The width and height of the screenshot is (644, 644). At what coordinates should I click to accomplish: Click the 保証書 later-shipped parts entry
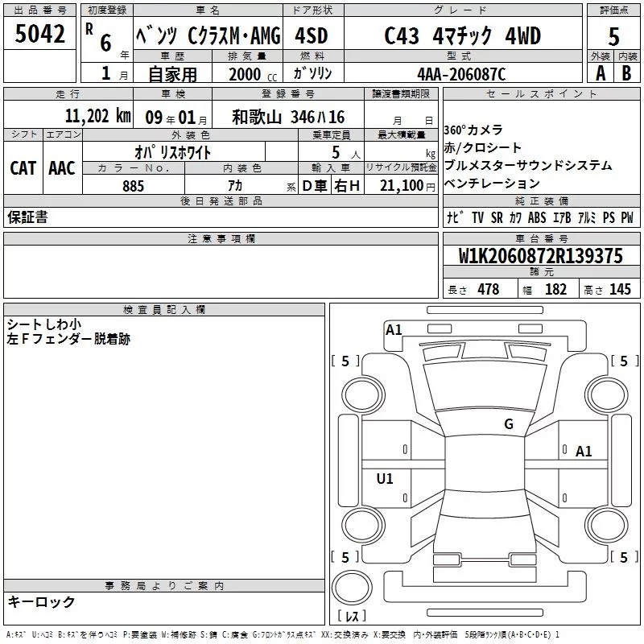coord(27,217)
